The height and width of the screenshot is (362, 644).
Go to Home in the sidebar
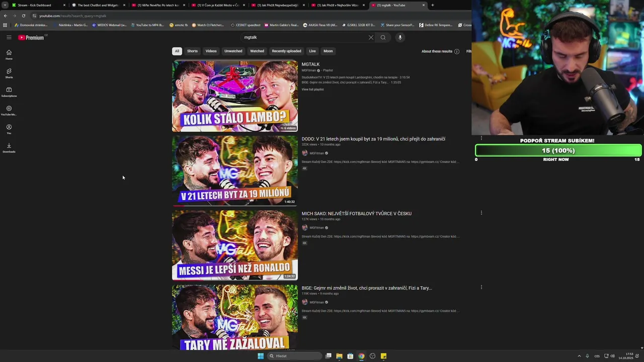tap(9, 55)
